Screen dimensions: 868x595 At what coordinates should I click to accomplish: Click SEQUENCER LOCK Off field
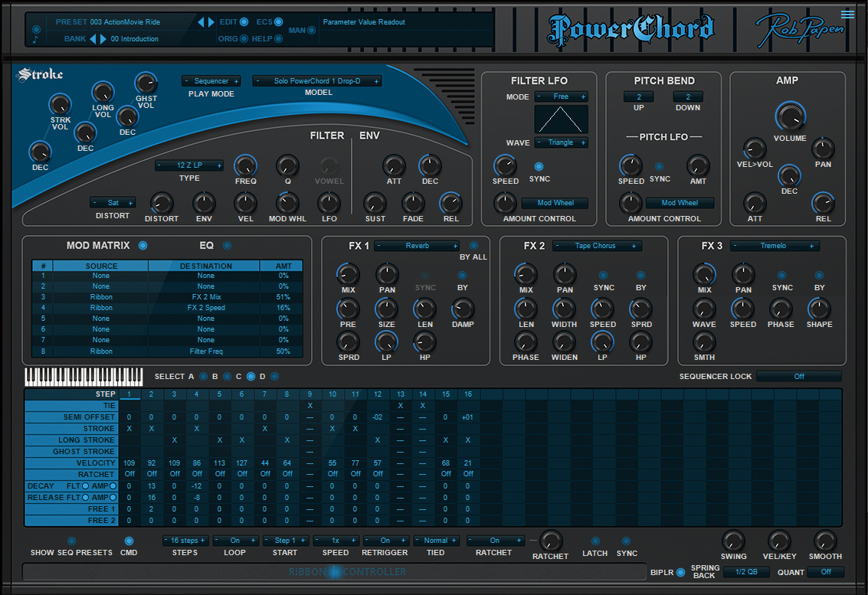pos(799,376)
